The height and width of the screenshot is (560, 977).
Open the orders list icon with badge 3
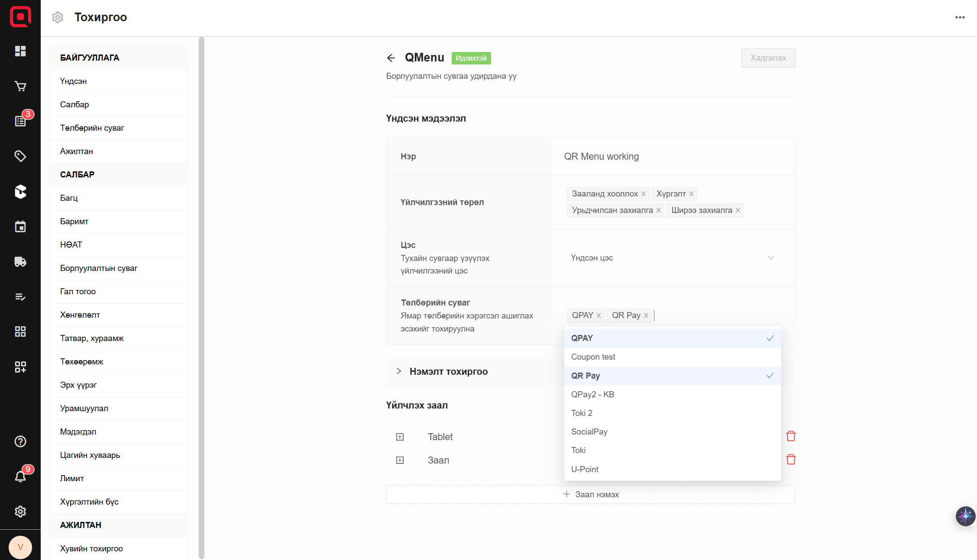click(x=20, y=121)
